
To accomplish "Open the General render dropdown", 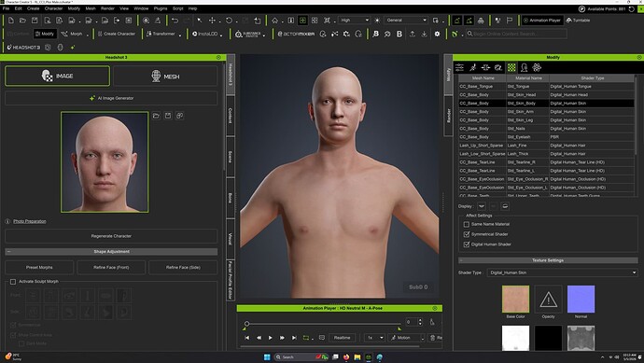I will click(x=406, y=21).
